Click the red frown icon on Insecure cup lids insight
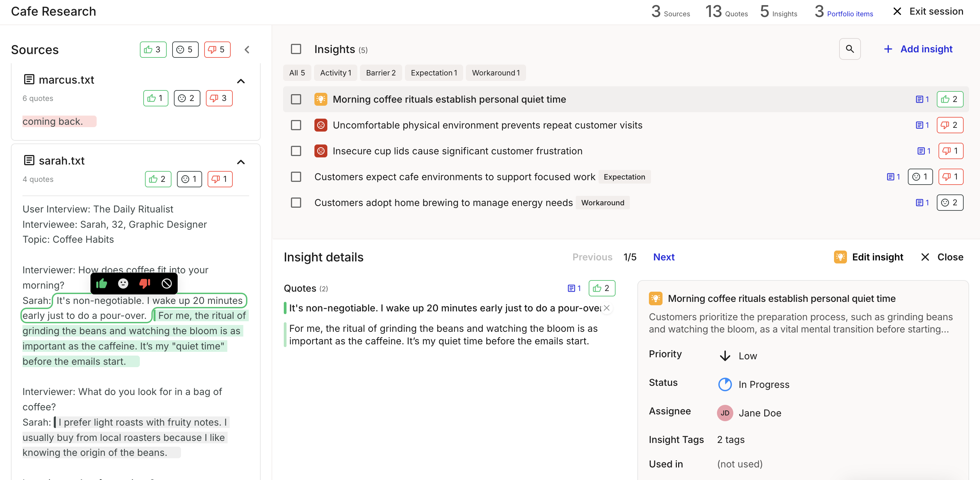This screenshot has width=980, height=480. point(321,151)
